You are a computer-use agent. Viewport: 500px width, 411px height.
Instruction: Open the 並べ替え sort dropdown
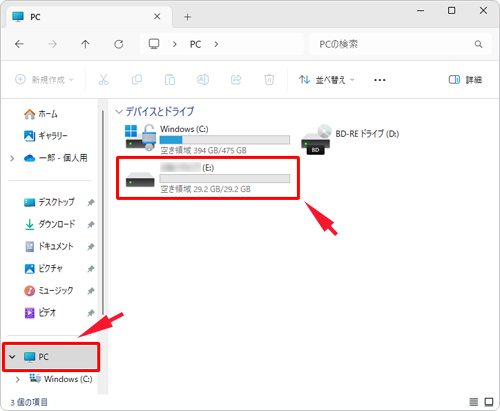327,80
